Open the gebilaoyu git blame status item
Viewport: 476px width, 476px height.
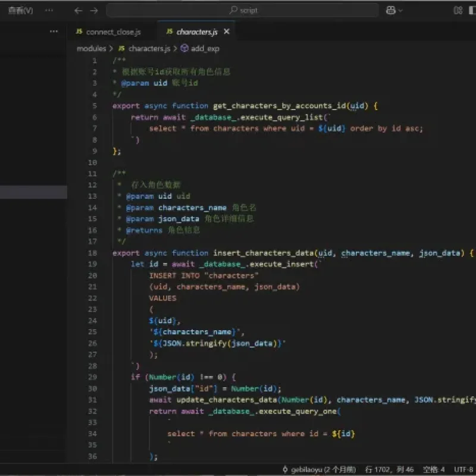click(x=319, y=469)
